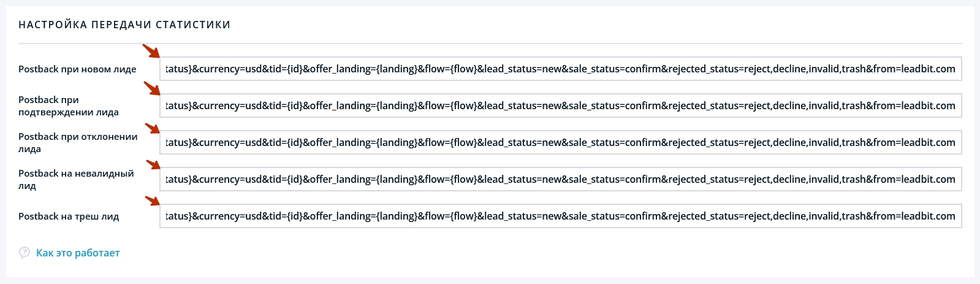Click the 'Postback на треш лид' label
Screen dimensions: 980x284
point(69,217)
